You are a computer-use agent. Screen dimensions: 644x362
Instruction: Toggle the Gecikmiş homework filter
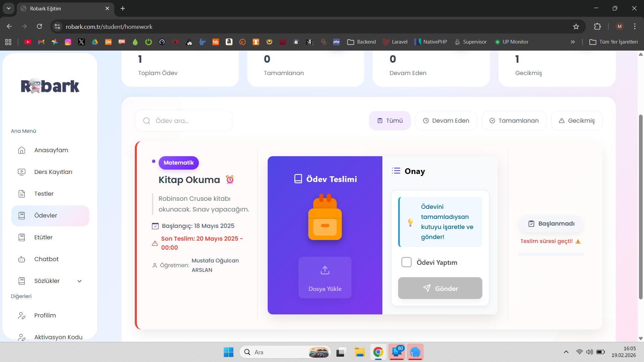pos(577,121)
